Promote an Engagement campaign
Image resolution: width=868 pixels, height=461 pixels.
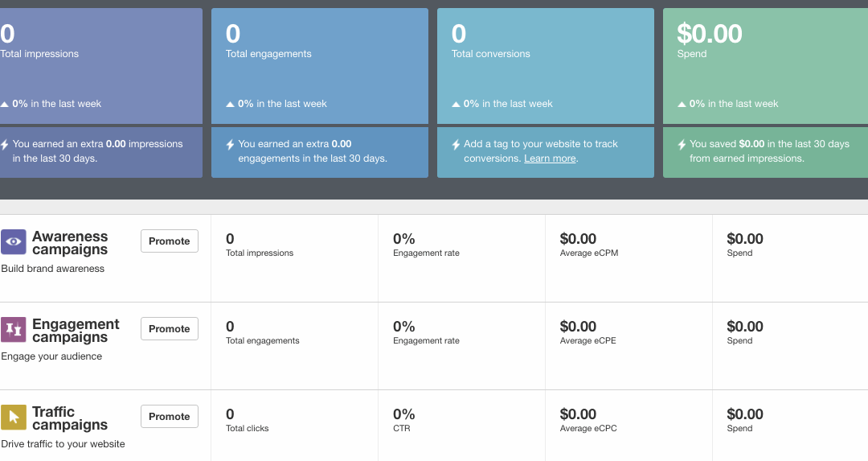[x=169, y=329]
